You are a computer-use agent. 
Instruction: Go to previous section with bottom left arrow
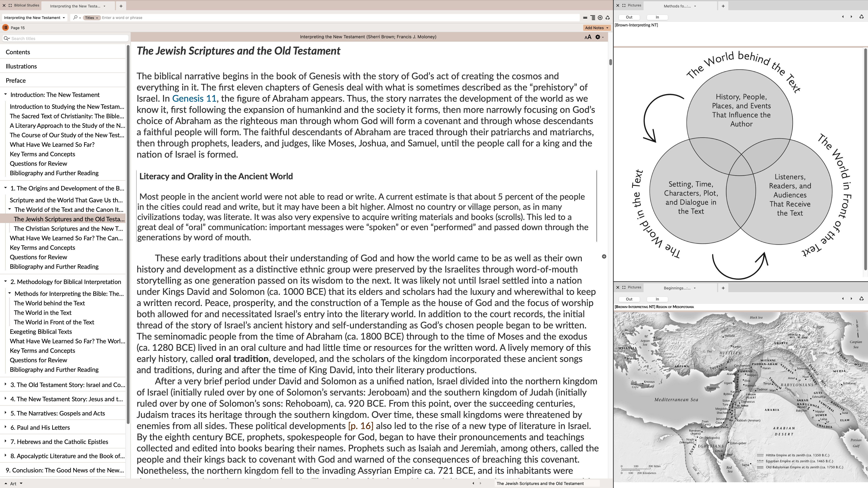[x=473, y=483]
